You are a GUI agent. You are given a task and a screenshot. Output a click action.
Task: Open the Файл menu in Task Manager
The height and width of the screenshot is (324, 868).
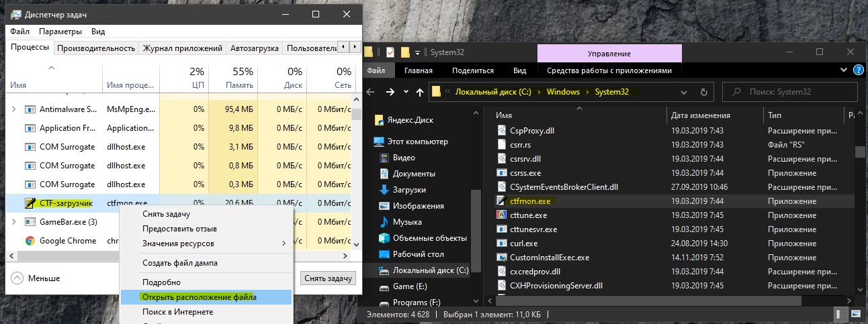[20, 32]
